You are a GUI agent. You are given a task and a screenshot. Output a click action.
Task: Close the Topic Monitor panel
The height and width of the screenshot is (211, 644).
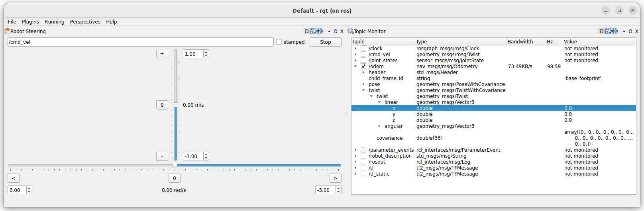point(637,31)
